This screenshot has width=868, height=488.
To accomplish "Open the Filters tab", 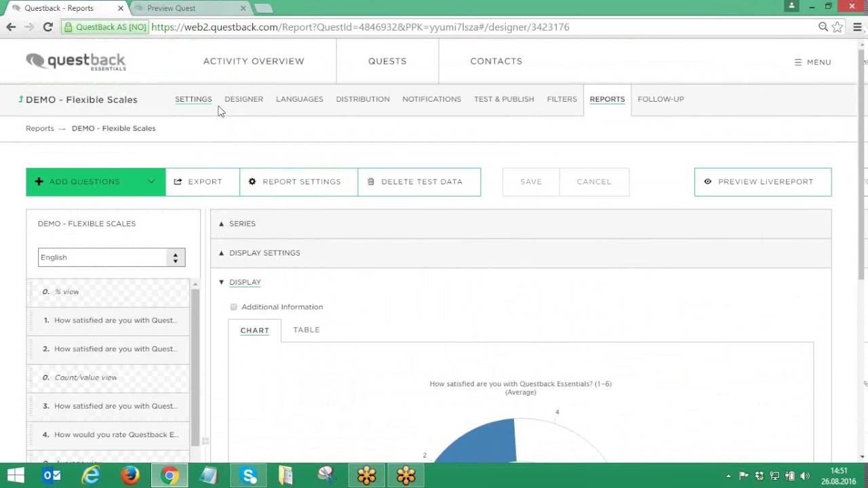I will [x=562, y=99].
